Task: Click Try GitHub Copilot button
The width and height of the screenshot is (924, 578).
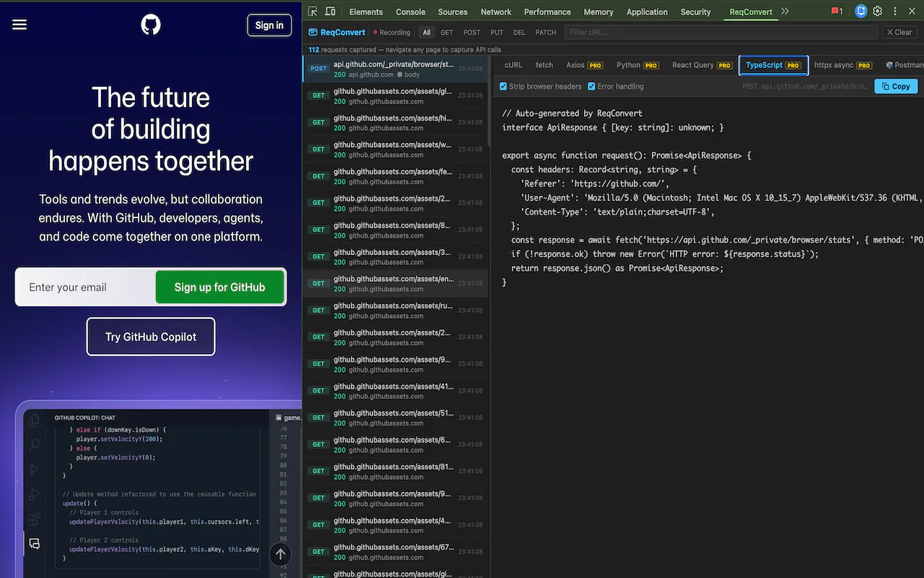Action: [151, 337]
